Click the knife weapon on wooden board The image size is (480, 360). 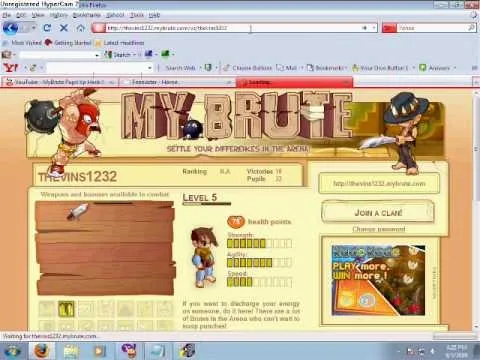pyautogui.click(x=77, y=212)
